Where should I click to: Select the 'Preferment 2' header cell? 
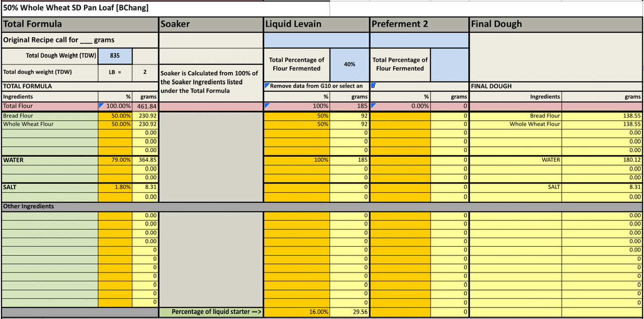click(x=419, y=24)
